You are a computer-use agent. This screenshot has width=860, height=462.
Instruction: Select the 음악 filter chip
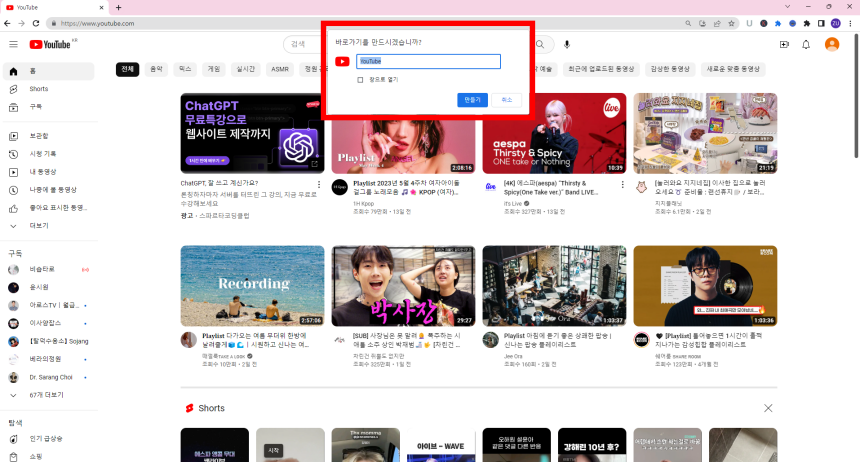(x=156, y=69)
